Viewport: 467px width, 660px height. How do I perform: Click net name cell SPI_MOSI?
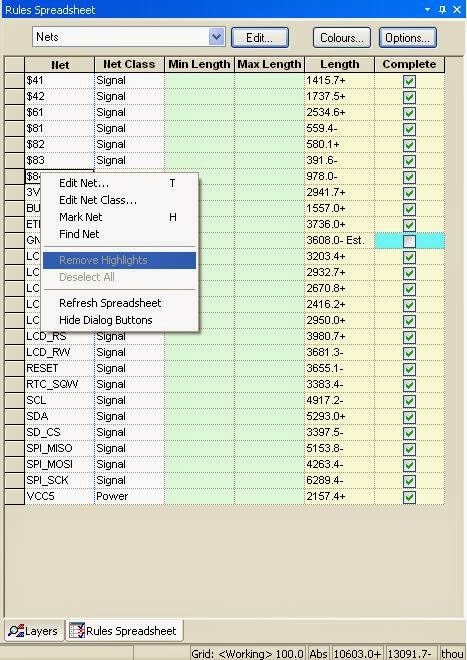click(59, 464)
